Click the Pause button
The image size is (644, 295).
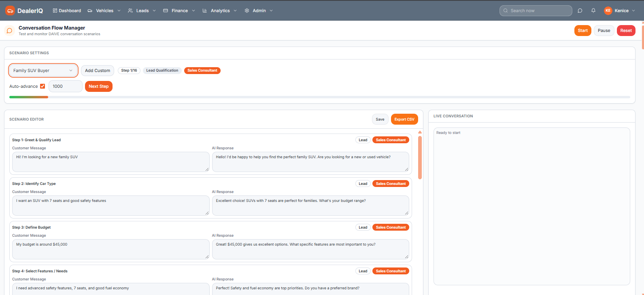pos(604,30)
